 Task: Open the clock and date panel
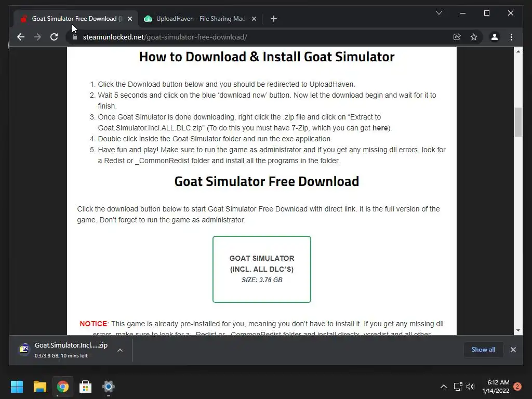496,387
